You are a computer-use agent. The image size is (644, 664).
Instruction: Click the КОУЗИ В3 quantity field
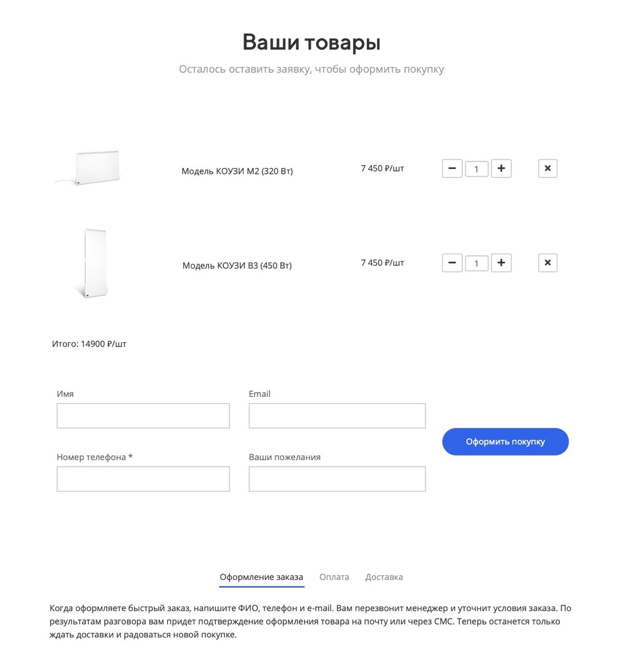pos(476,264)
